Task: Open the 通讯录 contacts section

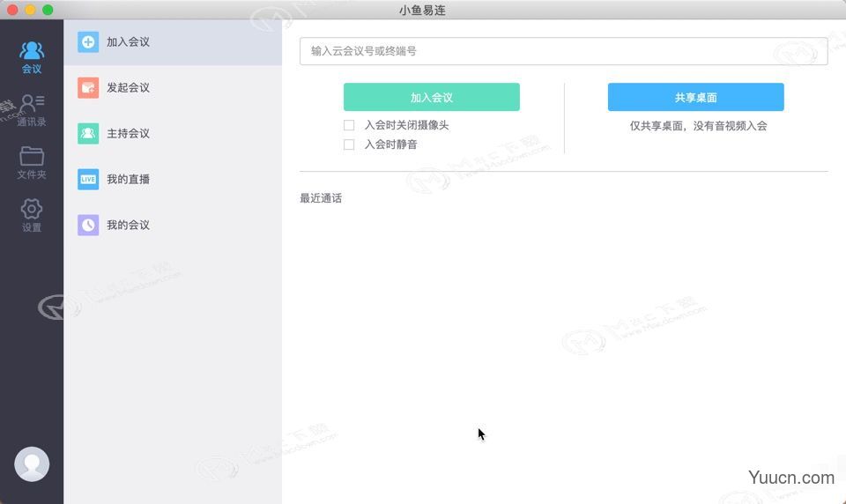Action: 32,110
